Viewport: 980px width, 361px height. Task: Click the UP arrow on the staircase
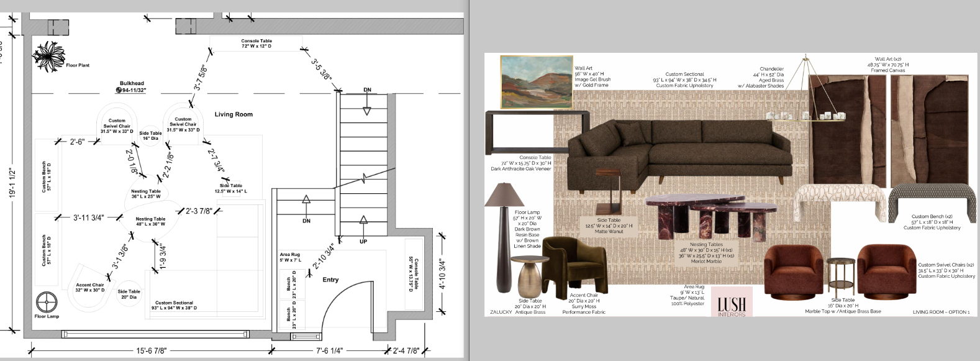tap(363, 219)
